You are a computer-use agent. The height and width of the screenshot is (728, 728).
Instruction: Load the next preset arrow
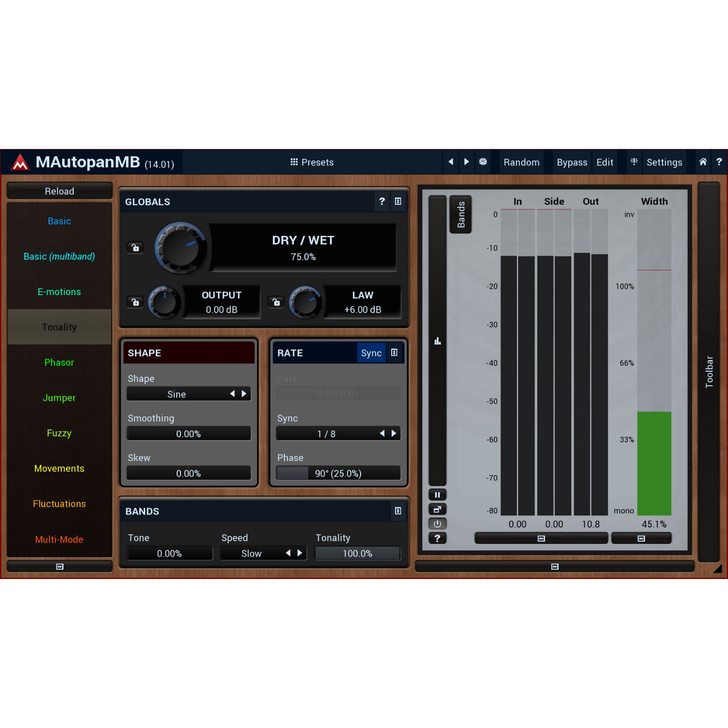pyautogui.click(x=466, y=162)
